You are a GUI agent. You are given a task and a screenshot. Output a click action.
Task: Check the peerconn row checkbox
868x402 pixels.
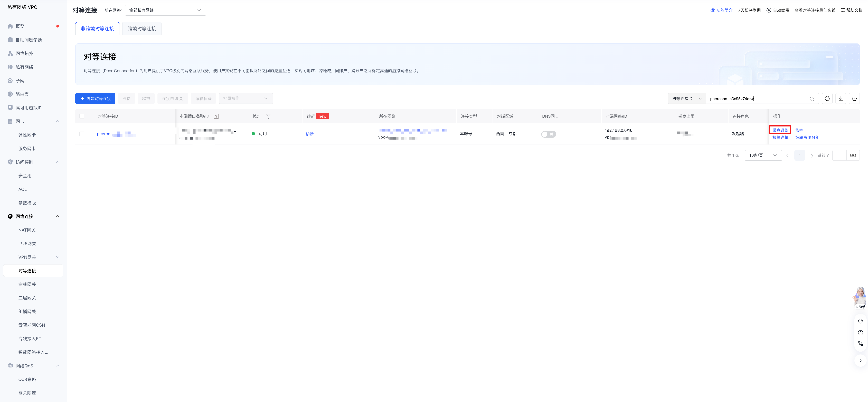pyautogui.click(x=82, y=134)
